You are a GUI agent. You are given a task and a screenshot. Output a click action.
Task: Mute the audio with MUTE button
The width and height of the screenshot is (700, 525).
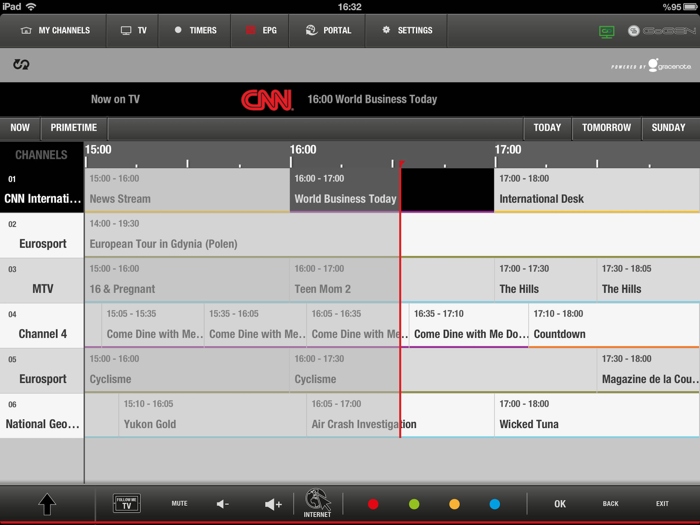tap(179, 504)
